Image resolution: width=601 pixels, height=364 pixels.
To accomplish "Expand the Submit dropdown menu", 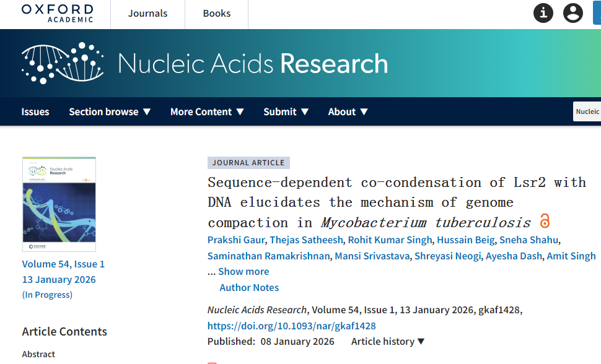I will point(286,111).
